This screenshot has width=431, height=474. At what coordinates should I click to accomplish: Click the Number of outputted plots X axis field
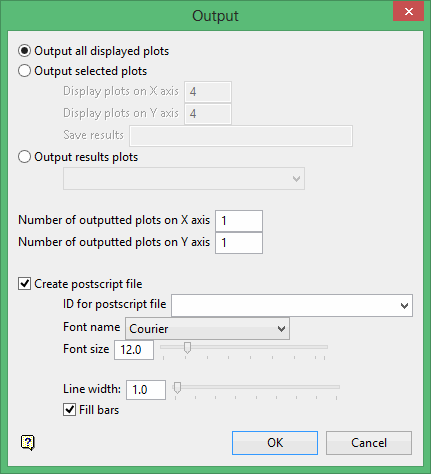point(239,221)
